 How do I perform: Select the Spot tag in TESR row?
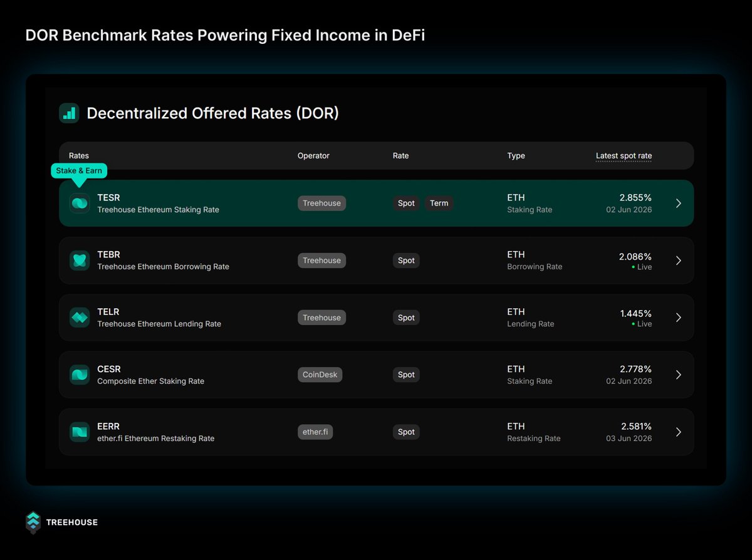[x=406, y=203]
